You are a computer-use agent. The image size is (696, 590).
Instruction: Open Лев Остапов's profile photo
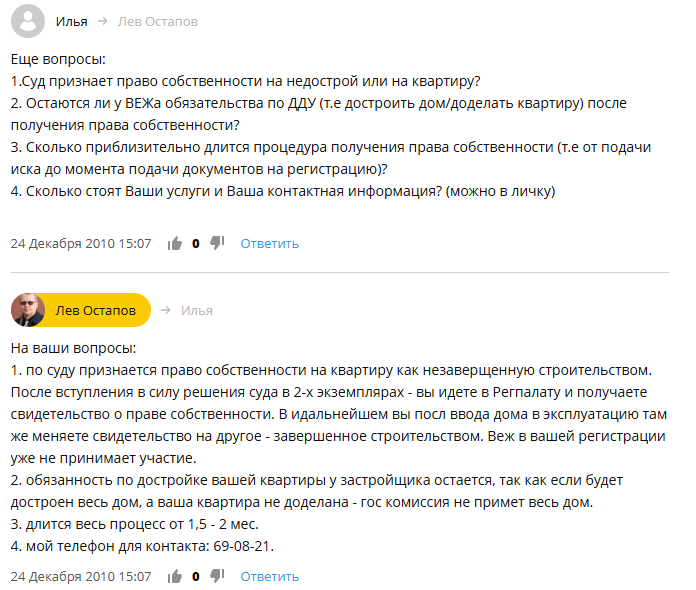coord(28,310)
